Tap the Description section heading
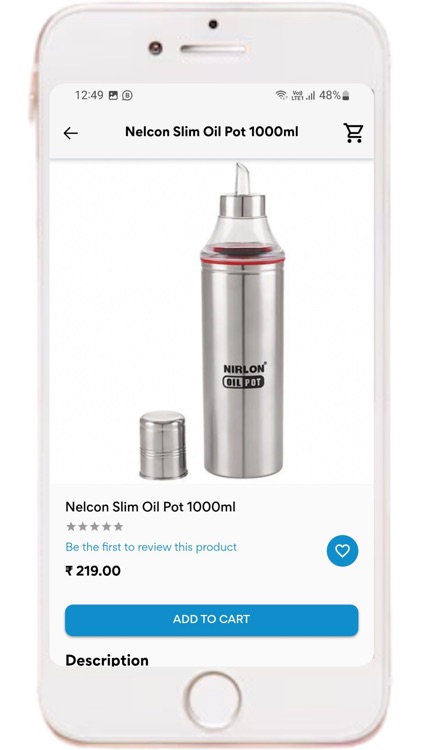 107,660
